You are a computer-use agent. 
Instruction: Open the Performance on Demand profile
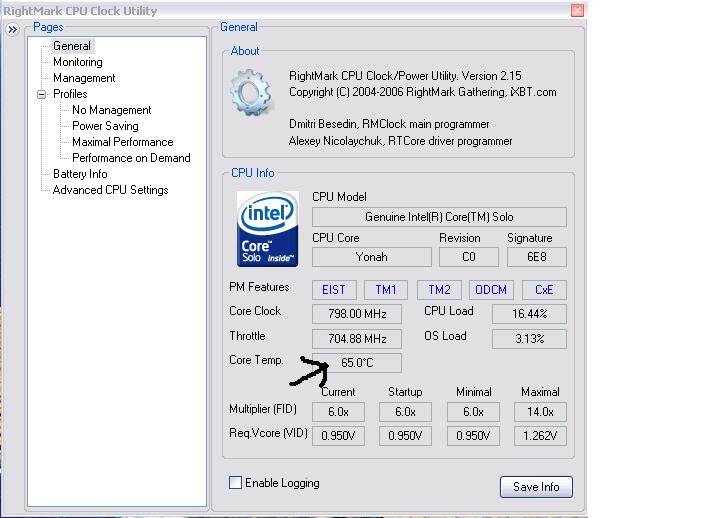pyautogui.click(x=131, y=158)
